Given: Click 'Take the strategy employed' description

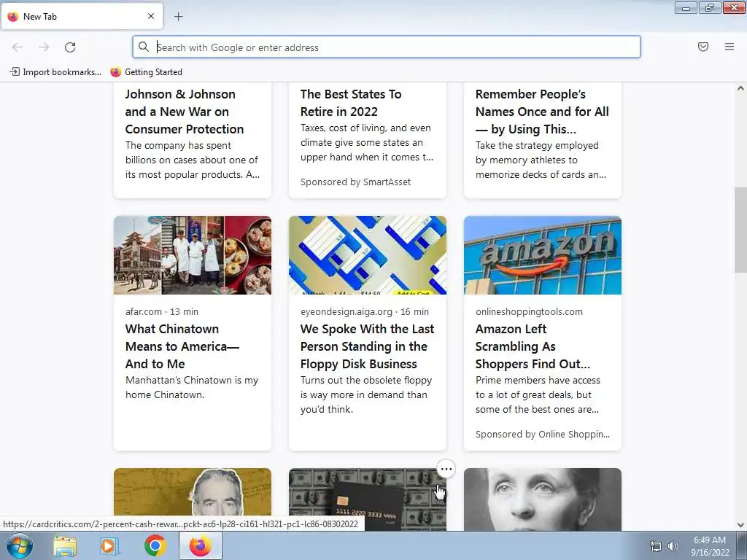Looking at the screenshot, I should [541, 160].
